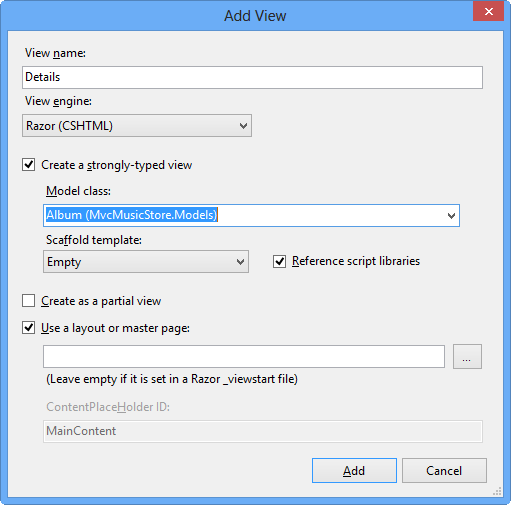Viewport: 511px width, 505px height.
Task: Click the Cancel button
Action: coord(444,470)
